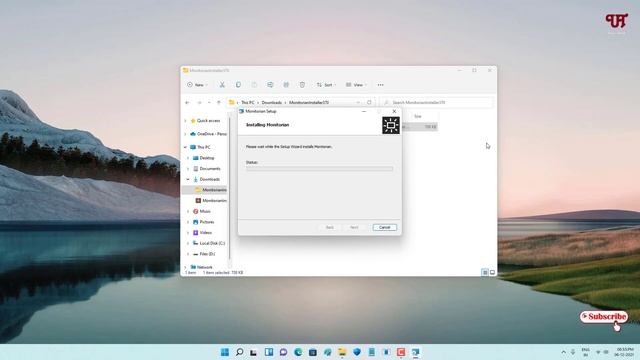Click the Size column header in file list
The height and width of the screenshot is (360, 640).
point(418,116)
